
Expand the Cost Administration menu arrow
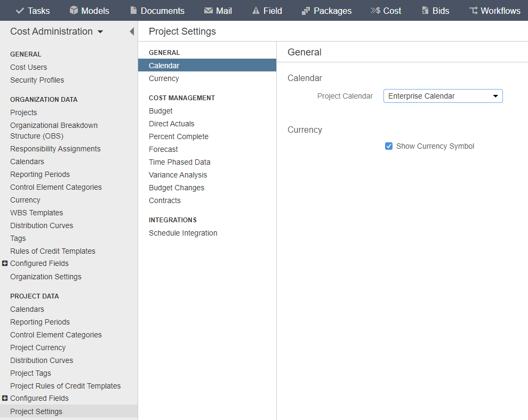tap(100, 31)
